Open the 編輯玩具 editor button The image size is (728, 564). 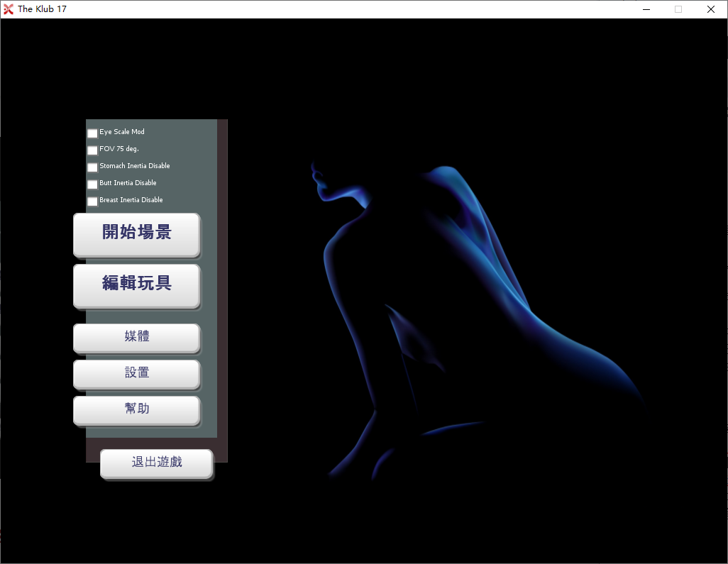[x=137, y=286]
